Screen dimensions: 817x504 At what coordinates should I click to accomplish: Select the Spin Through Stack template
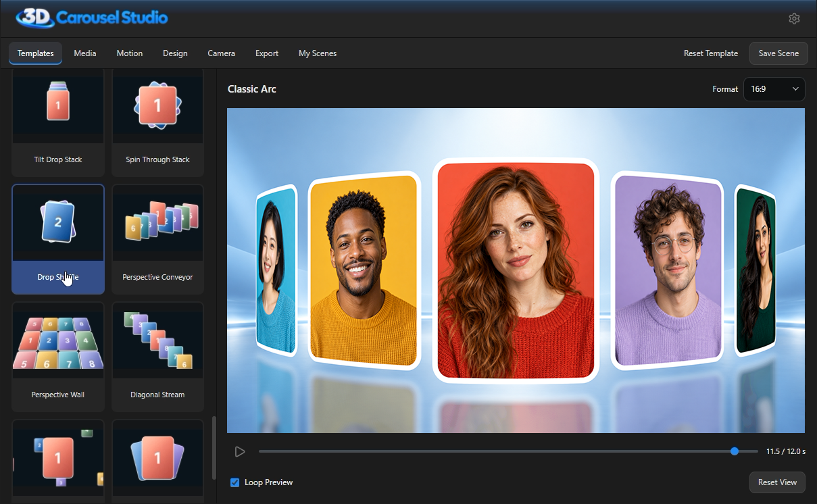157,122
